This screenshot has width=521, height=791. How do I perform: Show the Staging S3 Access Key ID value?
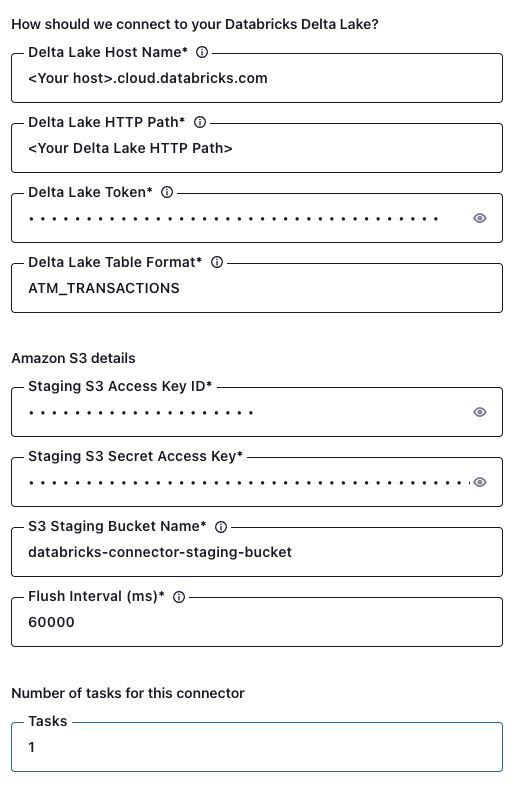point(480,412)
